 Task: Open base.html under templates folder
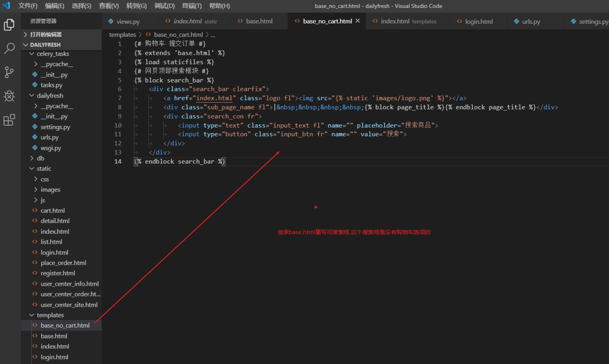61,336
